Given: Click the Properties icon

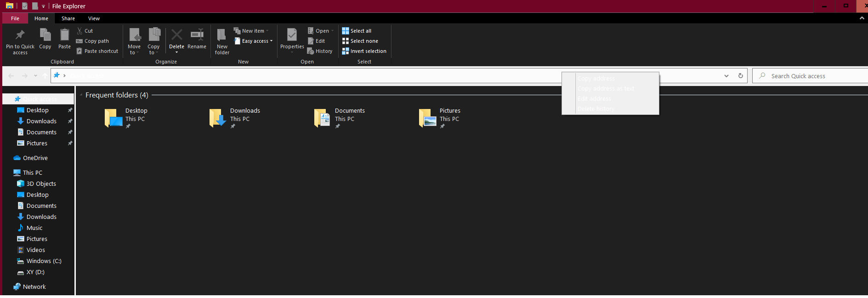Looking at the screenshot, I should [292, 35].
